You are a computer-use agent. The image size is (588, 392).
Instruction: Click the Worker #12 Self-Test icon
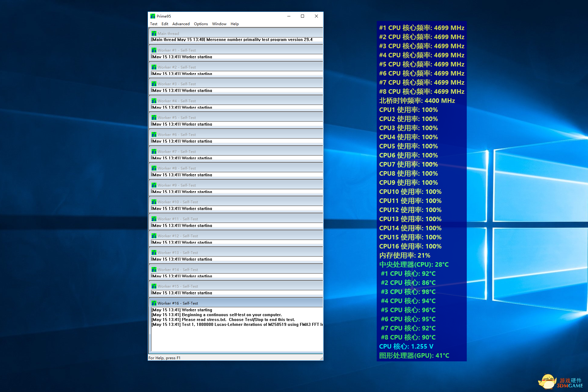[x=154, y=236]
